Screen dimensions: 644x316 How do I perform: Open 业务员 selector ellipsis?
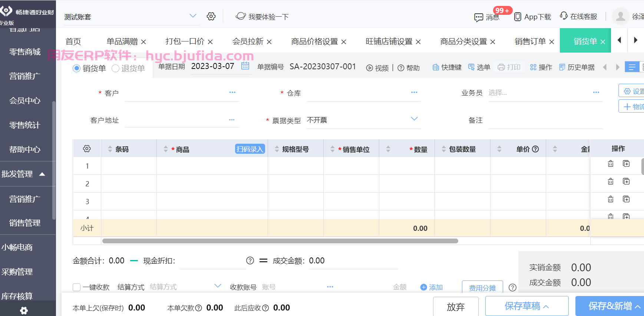pyautogui.click(x=596, y=92)
